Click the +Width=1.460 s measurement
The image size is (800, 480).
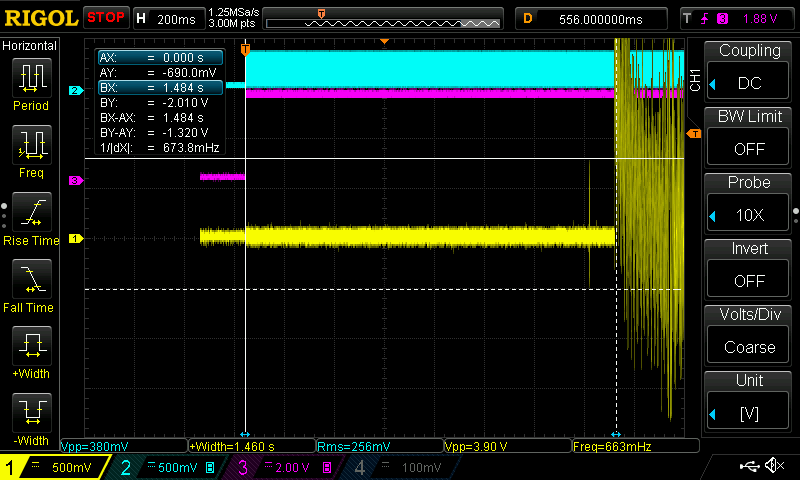tap(252, 446)
